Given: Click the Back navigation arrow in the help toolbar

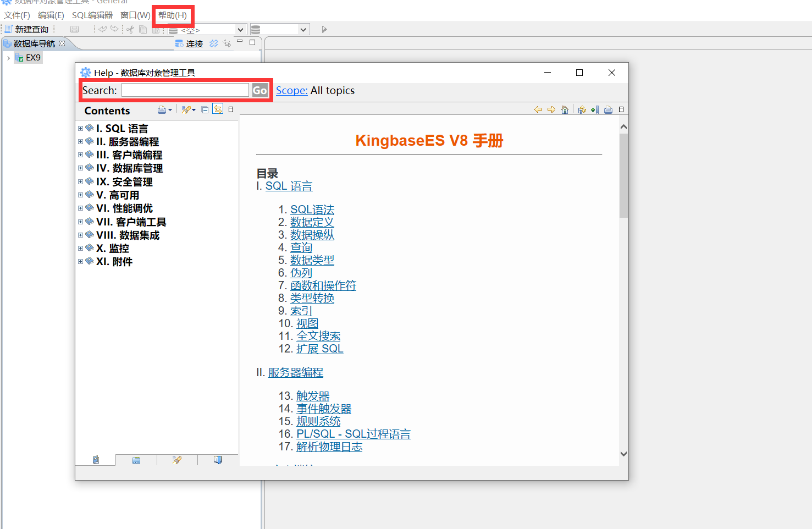Looking at the screenshot, I should (539, 109).
